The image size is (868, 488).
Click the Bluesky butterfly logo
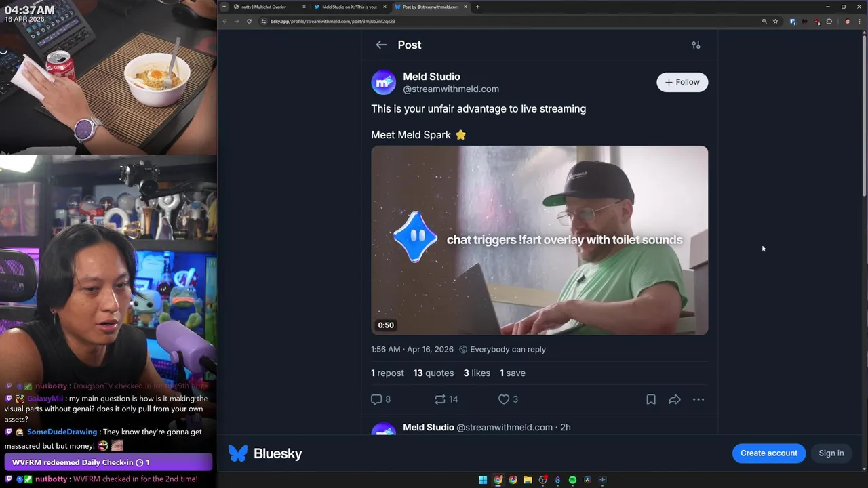tap(237, 453)
